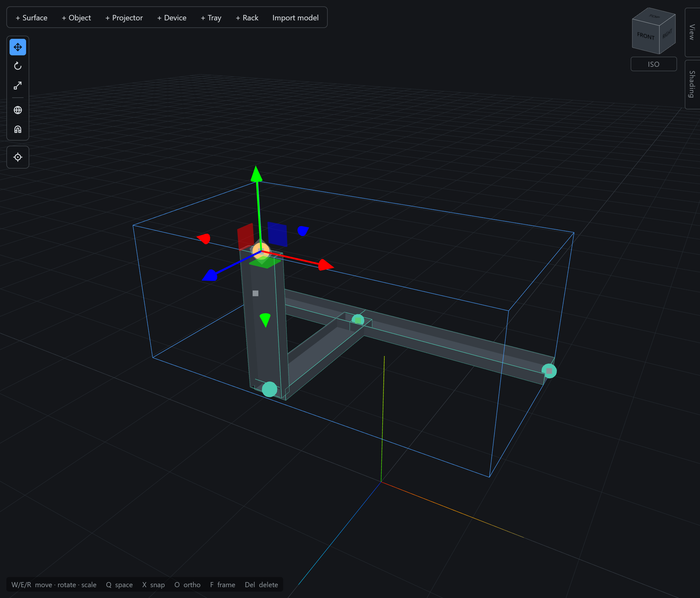This screenshot has width=700, height=598.
Task: Click 'W/E/R move · rotate · scale' hint
Action: tap(54, 585)
